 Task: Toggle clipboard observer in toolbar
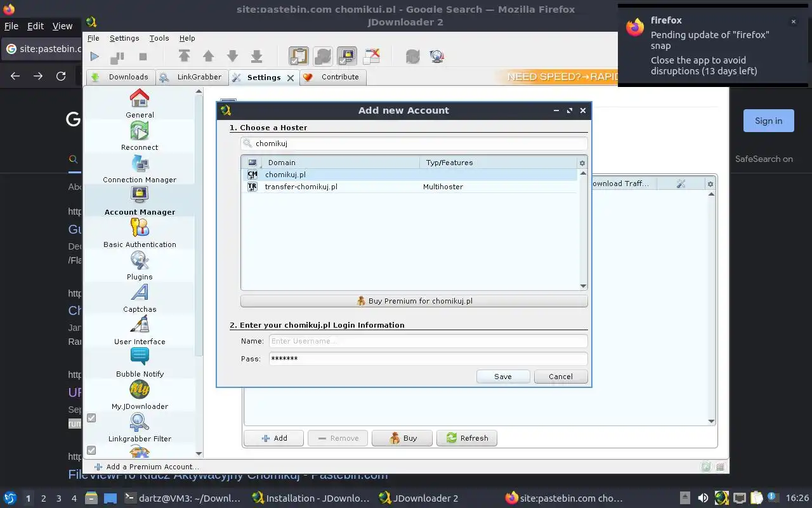click(x=299, y=57)
